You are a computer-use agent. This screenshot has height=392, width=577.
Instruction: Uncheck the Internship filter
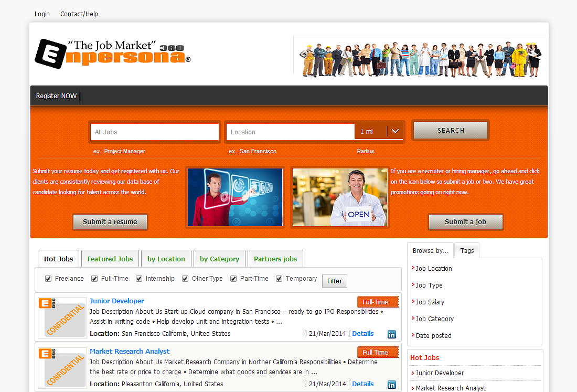coord(139,279)
